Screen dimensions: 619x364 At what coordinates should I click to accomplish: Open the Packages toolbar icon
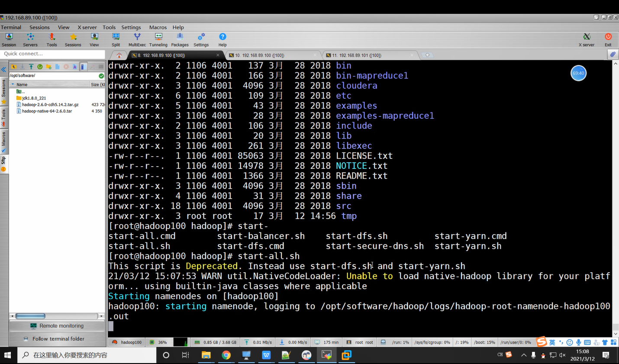[x=180, y=39]
